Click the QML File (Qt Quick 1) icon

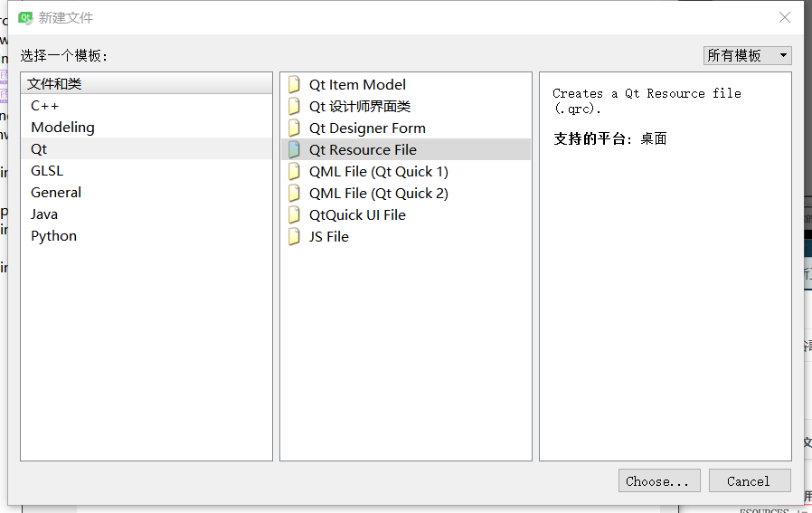pos(294,172)
